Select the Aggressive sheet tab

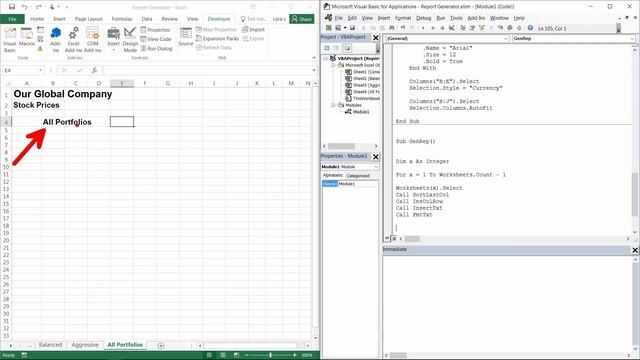pyautogui.click(x=85, y=345)
